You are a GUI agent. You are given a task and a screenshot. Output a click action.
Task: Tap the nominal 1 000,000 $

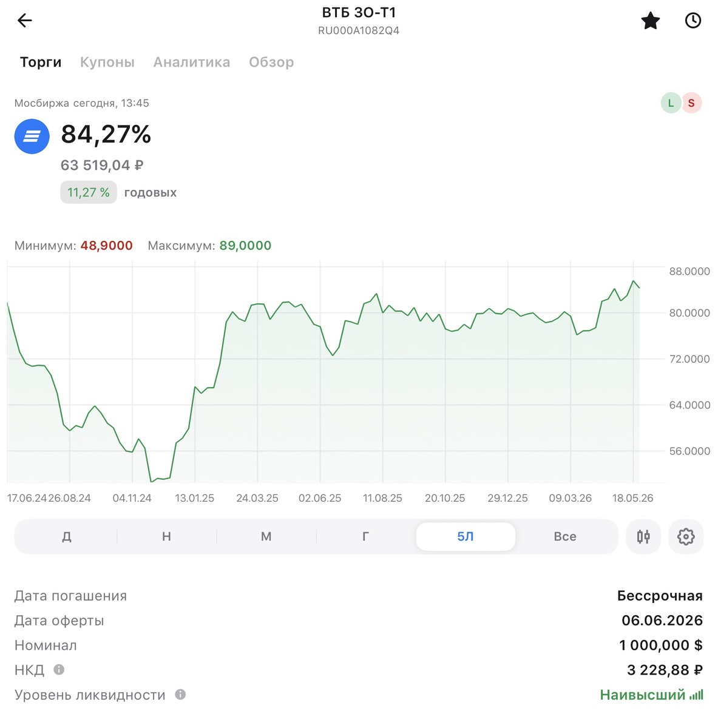click(x=661, y=645)
